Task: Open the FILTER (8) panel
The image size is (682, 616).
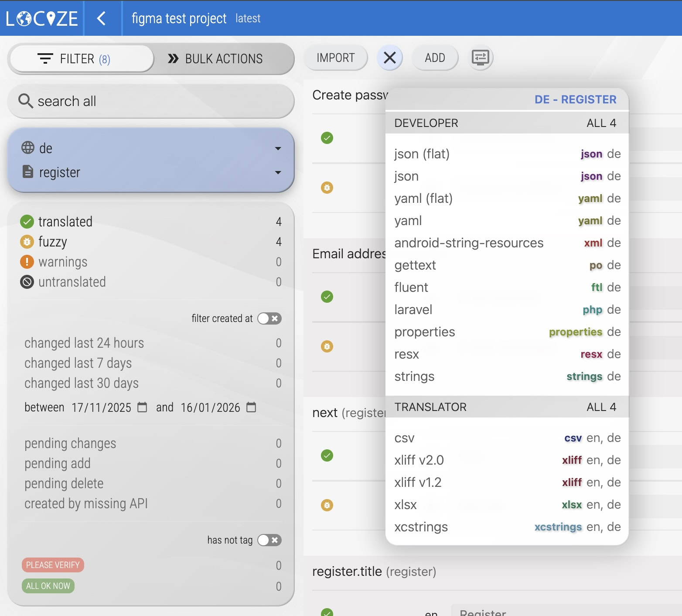Action: coord(82,59)
